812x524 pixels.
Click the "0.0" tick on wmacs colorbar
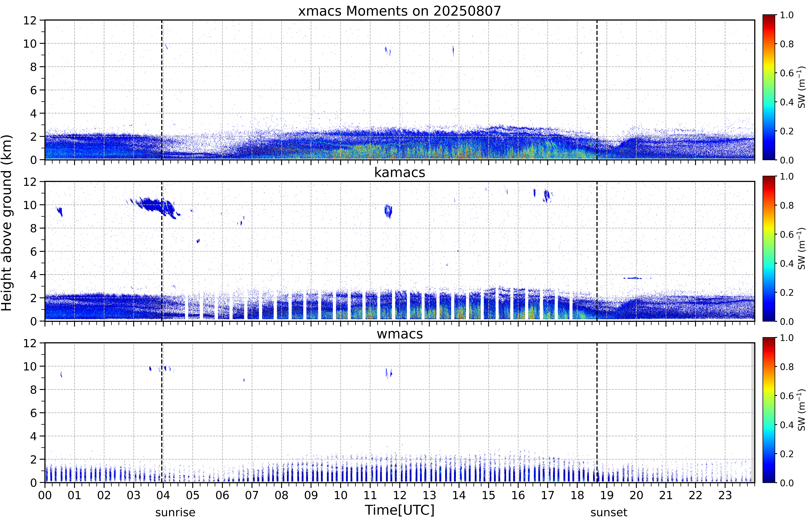click(787, 483)
